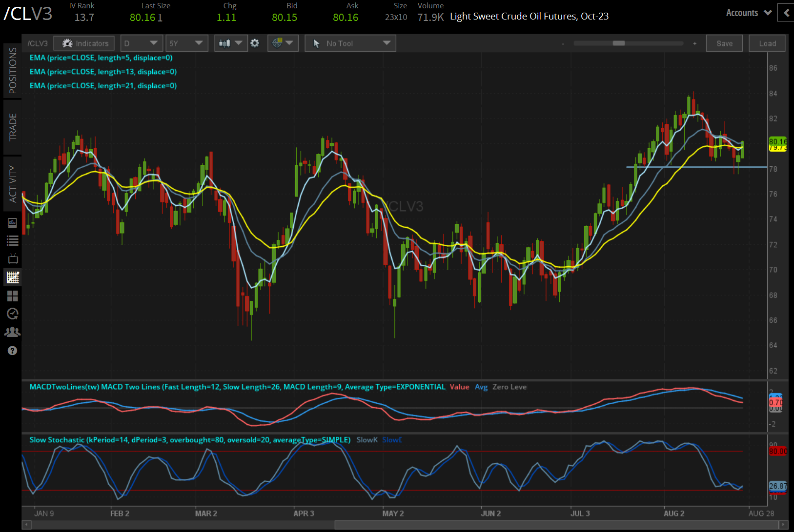794x532 pixels.
Task: Open the candlestick chart type dropdown
Action: [231, 43]
